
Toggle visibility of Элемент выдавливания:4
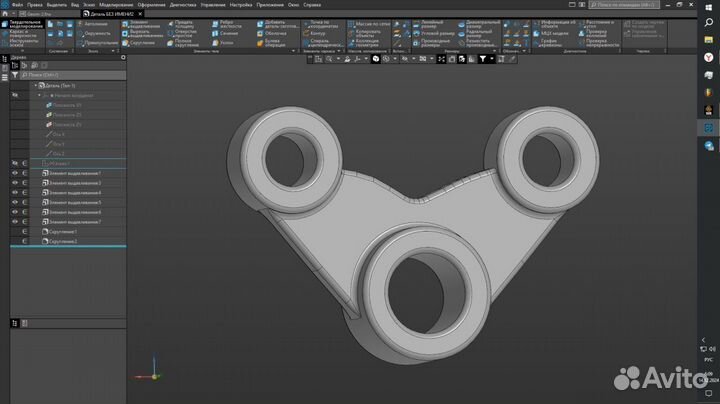(15, 192)
